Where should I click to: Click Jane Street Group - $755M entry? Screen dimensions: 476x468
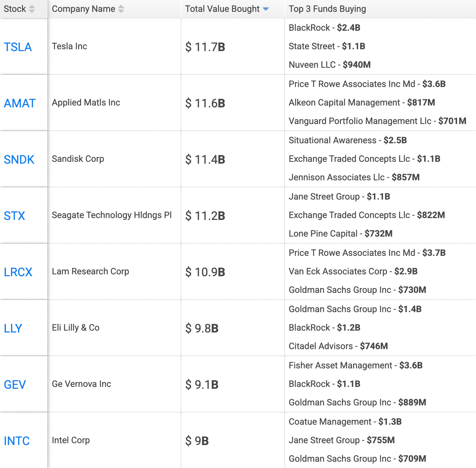[342, 440]
